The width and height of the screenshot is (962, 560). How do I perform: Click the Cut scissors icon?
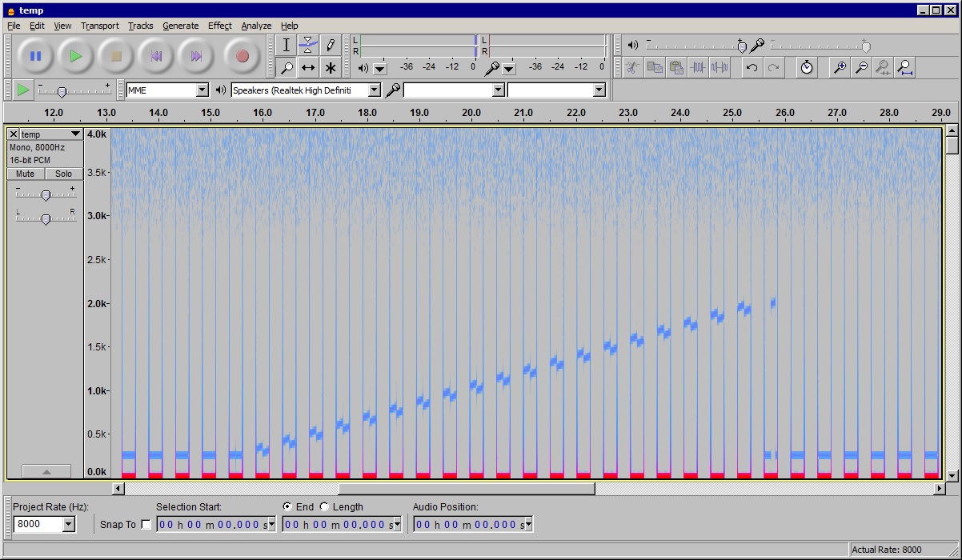(x=632, y=68)
